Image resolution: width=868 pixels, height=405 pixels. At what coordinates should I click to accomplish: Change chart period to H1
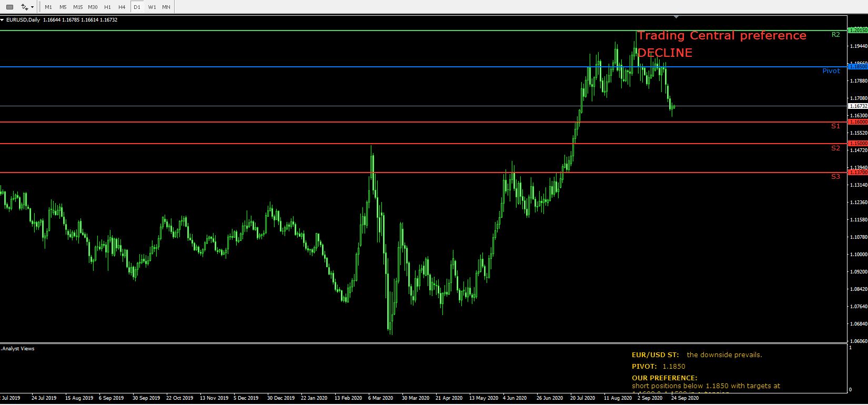pos(107,7)
